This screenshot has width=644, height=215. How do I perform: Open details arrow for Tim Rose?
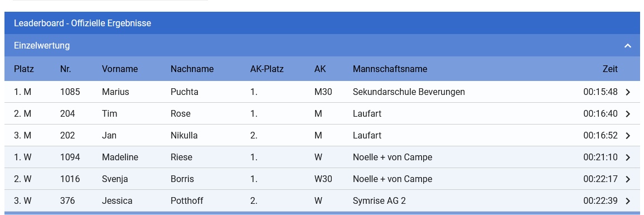point(628,114)
